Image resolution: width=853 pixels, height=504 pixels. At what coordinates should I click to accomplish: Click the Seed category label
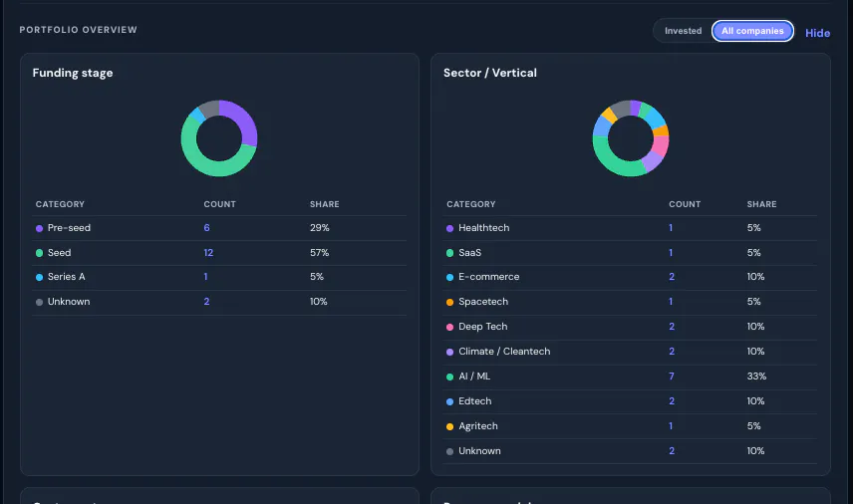pyautogui.click(x=60, y=253)
